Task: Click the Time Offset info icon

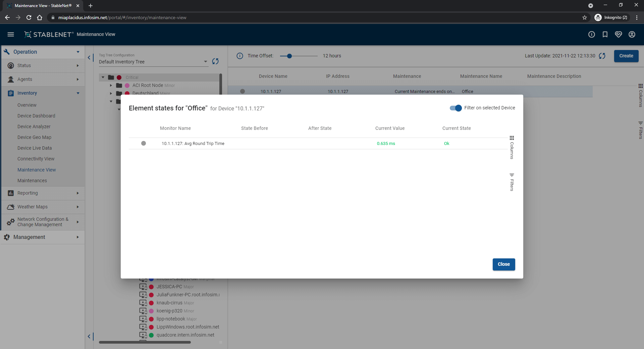Action: pos(240,56)
